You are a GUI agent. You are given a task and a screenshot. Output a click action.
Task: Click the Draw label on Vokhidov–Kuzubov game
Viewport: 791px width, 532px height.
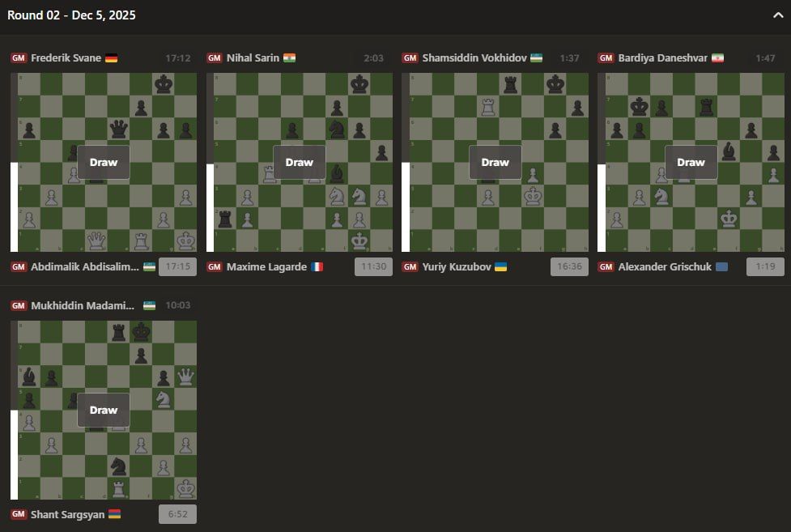495,162
